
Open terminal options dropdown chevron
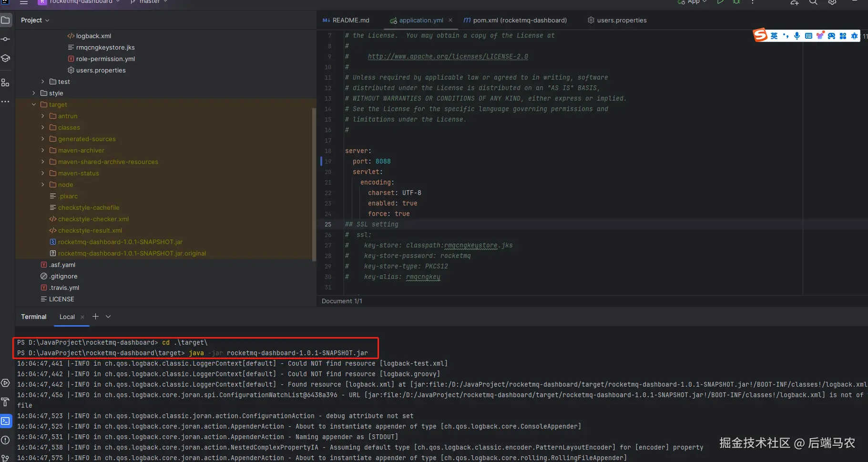[x=108, y=317]
